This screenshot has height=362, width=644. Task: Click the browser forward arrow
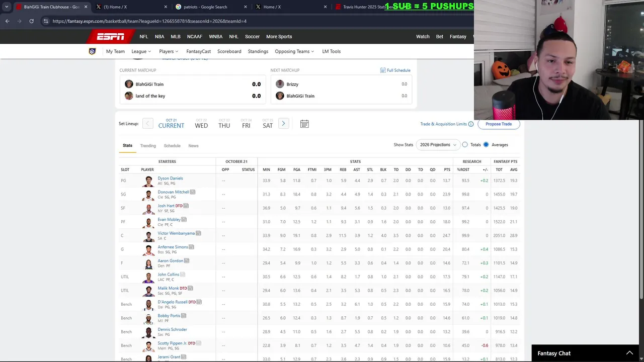(x=19, y=21)
